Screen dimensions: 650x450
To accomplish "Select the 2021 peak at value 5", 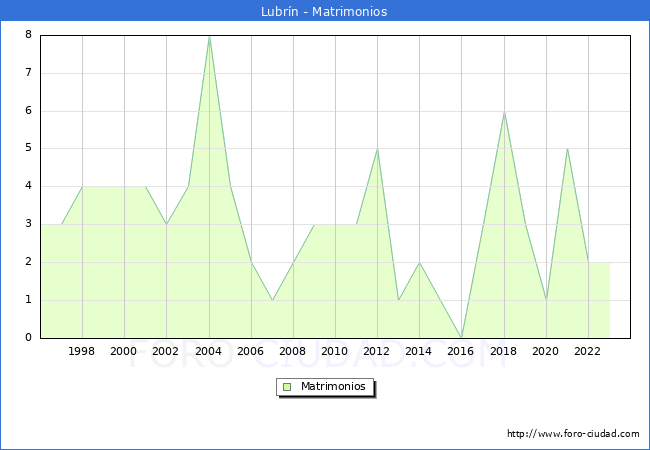I will 567,149.
